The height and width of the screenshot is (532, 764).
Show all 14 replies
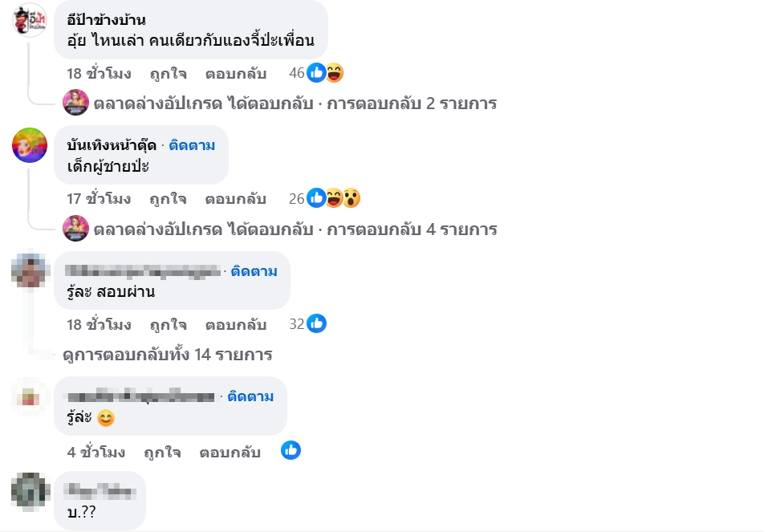(167, 355)
